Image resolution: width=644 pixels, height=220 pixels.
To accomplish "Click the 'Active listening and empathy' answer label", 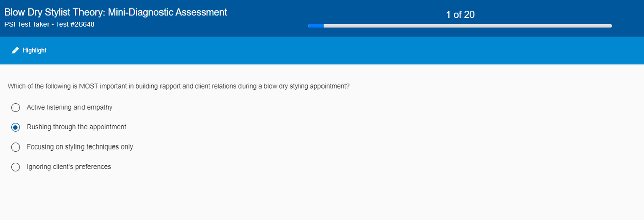I will (x=69, y=107).
